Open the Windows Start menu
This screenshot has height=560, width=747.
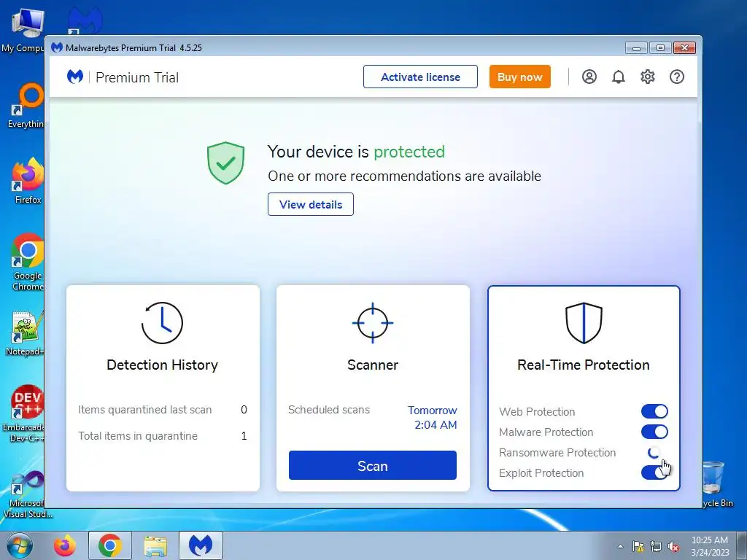point(20,545)
